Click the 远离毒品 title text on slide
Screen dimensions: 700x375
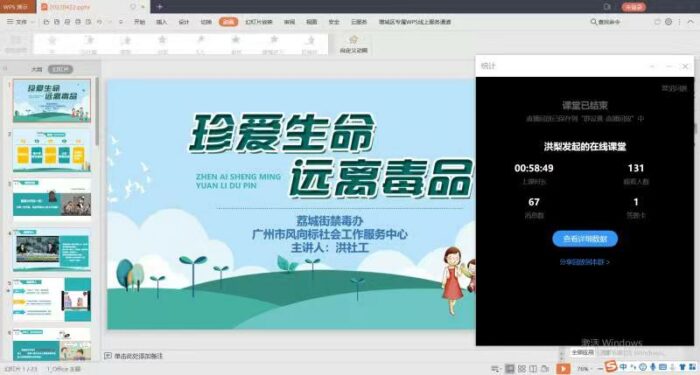(381, 178)
